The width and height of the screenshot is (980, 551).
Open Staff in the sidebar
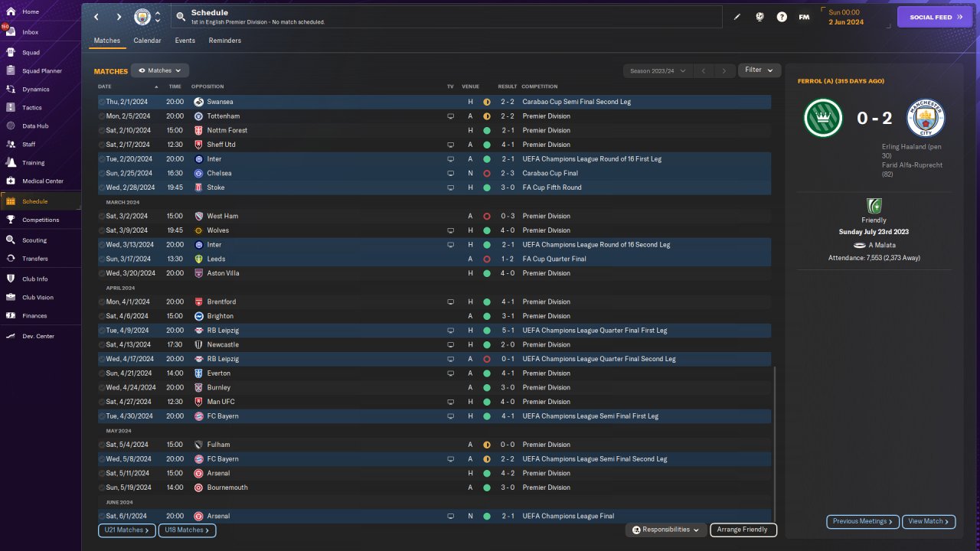tap(41, 144)
